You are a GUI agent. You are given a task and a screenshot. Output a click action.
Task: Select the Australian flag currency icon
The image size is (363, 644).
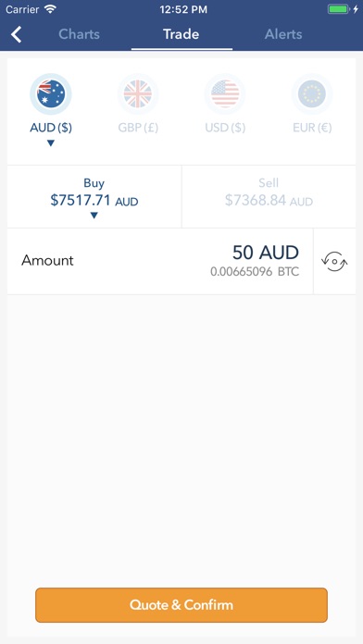(x=51, y=94)
